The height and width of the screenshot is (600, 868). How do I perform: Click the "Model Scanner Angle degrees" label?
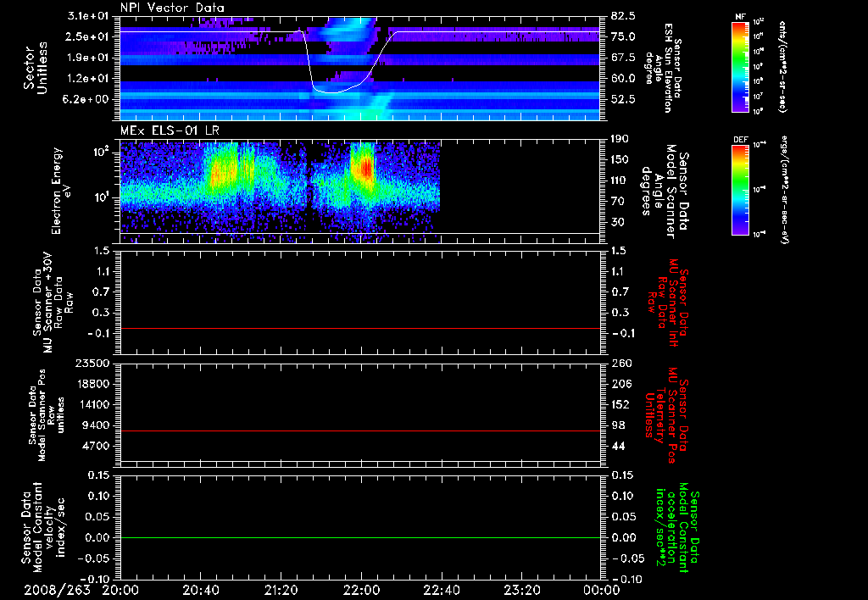pyautogui.click(x=666, y=192)
